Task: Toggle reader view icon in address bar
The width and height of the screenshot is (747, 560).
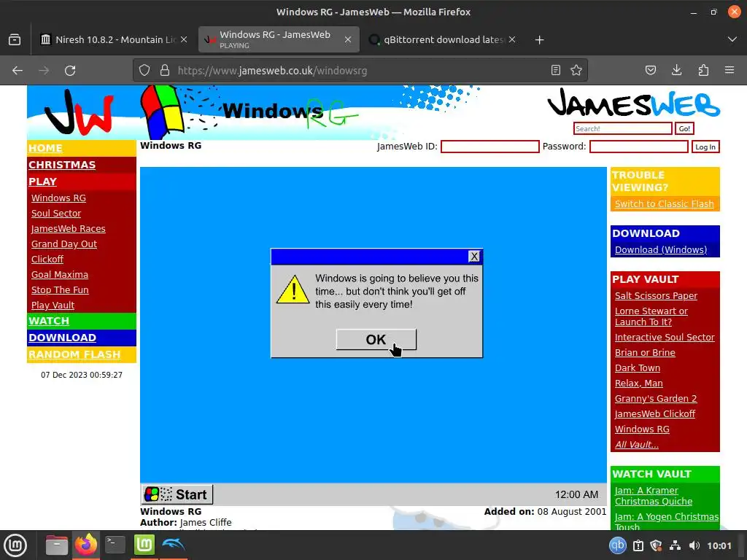Action: 555,71
